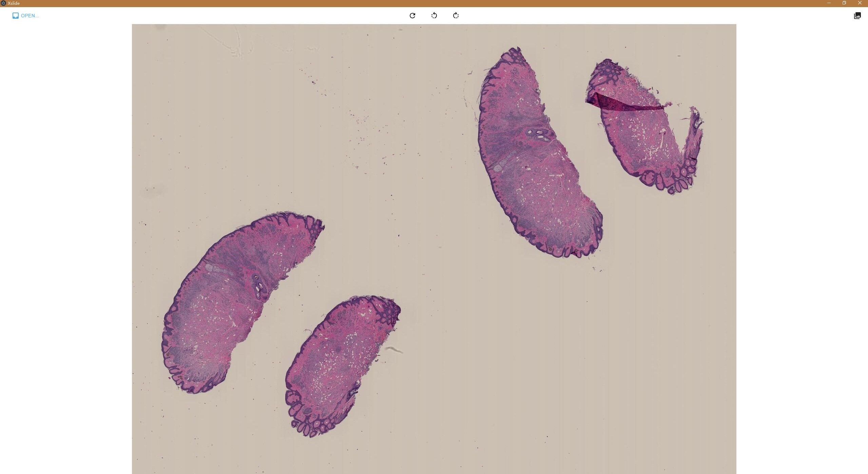
Task: Minimize the Xslide window
Action: point(829,3)
